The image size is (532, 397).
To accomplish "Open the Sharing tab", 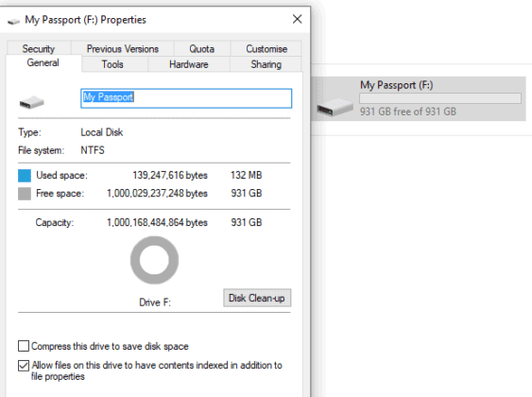I will (266, 64).
